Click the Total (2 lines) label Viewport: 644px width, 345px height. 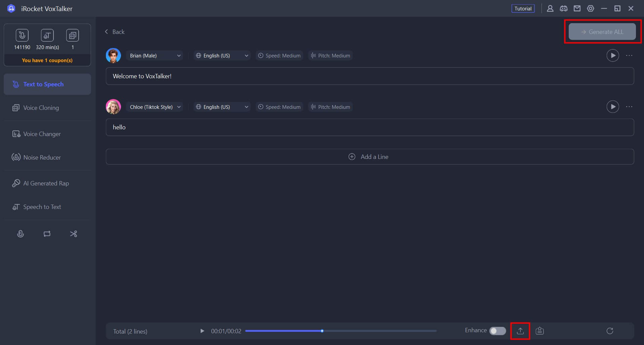[x=130, y=332]
